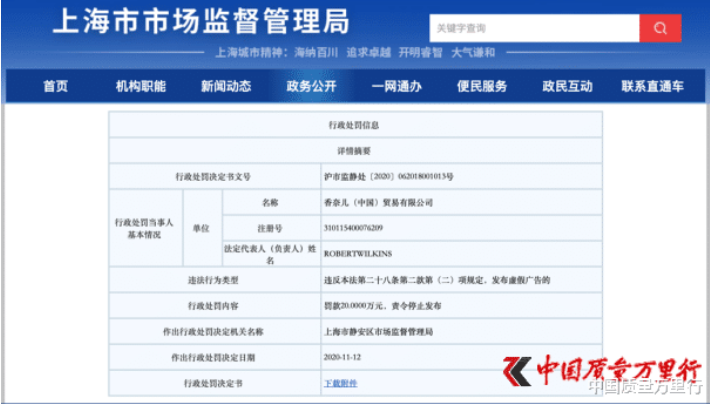Select registration number 310115400076209

point(353,228)
